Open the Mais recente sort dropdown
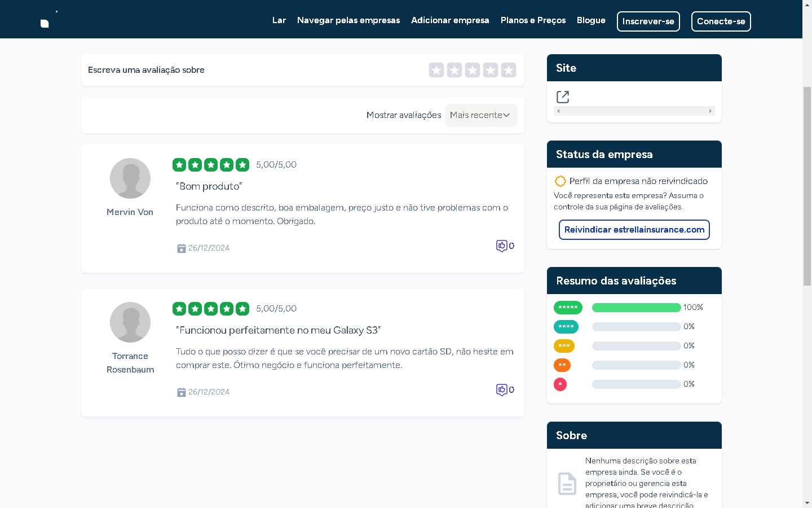812x508 pixels. 481,115
